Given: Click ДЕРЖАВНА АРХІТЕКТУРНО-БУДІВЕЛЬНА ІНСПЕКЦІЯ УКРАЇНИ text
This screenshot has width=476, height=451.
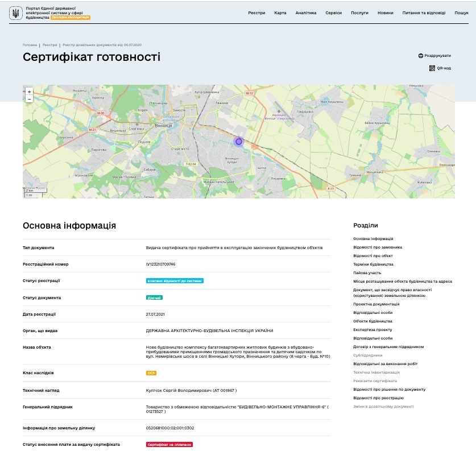Looking at the screenshot, I should 209,330.
